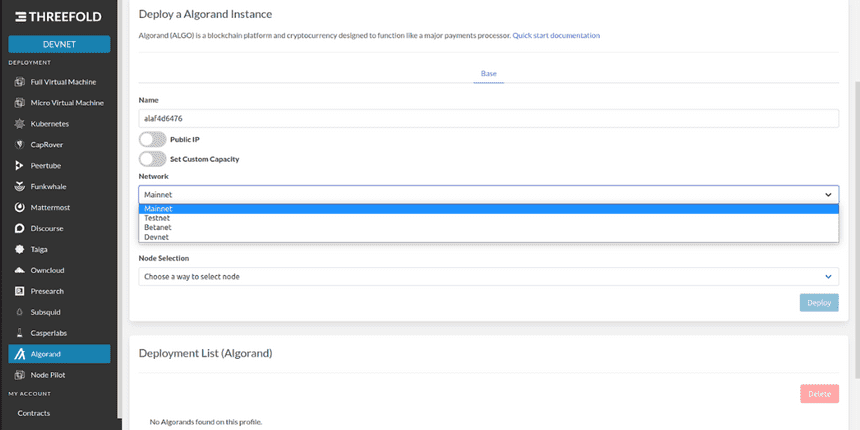Choose Testnet from the network list
This screenshot has width=860, height=430.
coord(489,218)
